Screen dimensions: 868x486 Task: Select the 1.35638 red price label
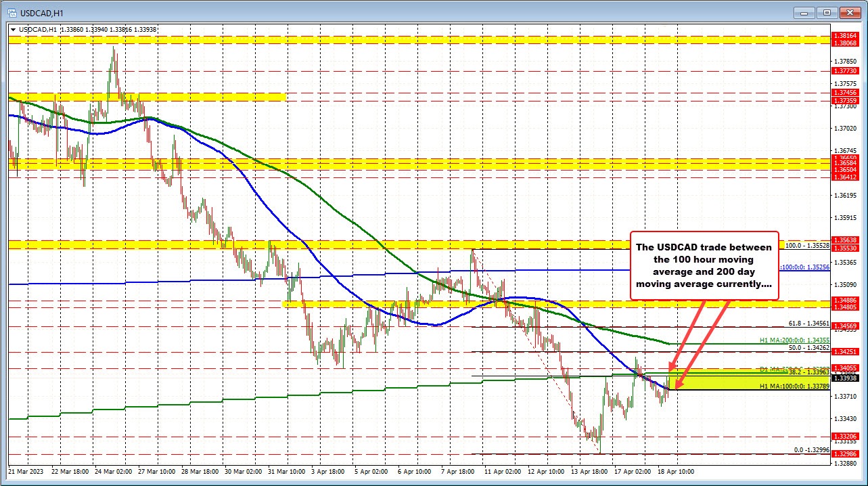(x=845, y=240)
